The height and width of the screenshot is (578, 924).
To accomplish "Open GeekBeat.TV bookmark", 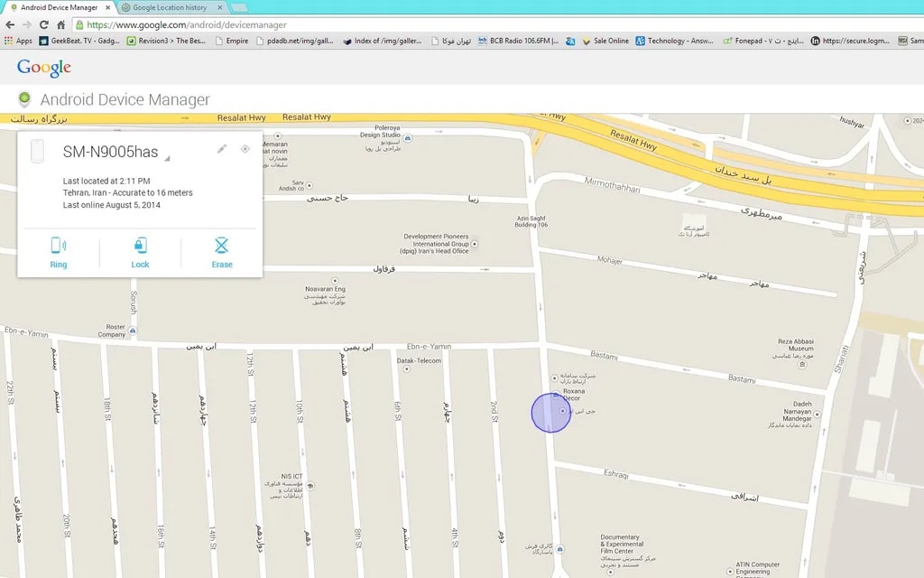I will coord(79,41).
